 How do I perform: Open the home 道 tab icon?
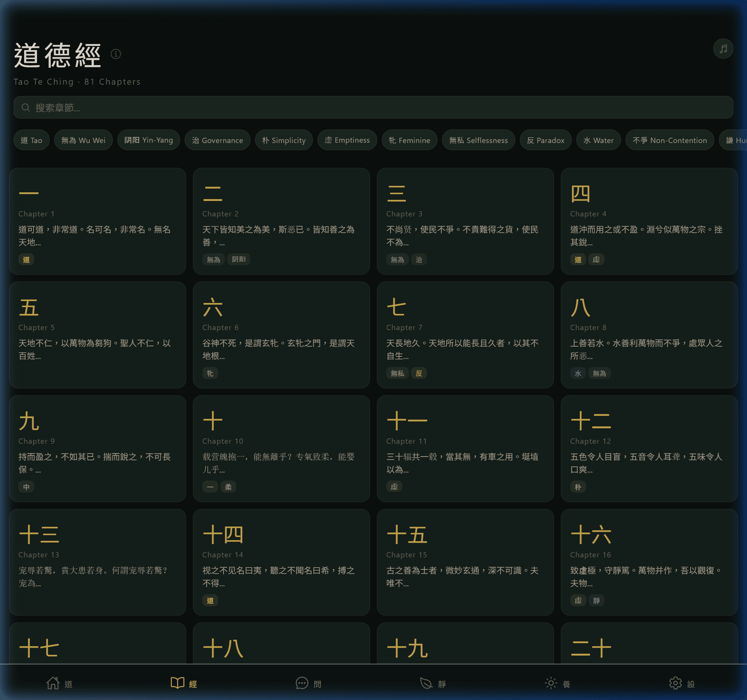tap(53, 683)
